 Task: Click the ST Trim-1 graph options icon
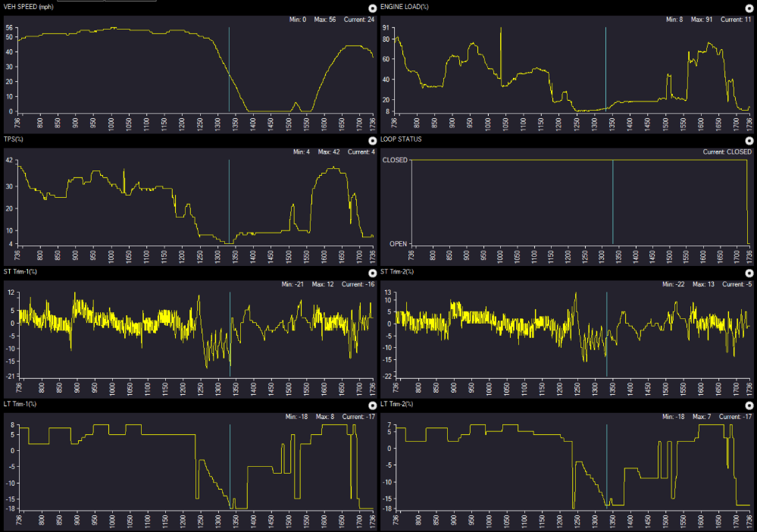point(372,273)
